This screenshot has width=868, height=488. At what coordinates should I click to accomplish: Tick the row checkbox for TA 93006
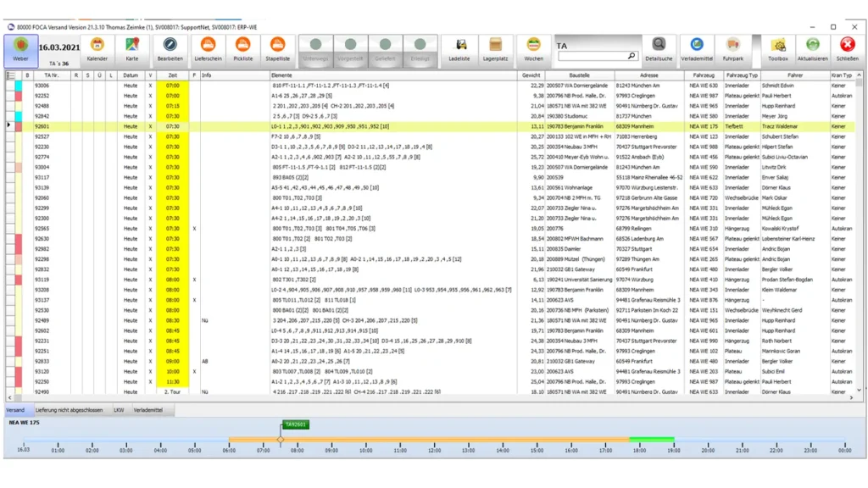click(x=27, y=86)
